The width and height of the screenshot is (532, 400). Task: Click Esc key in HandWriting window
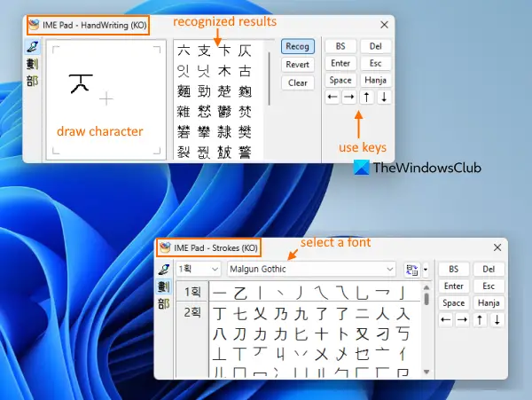pos(376,63)
